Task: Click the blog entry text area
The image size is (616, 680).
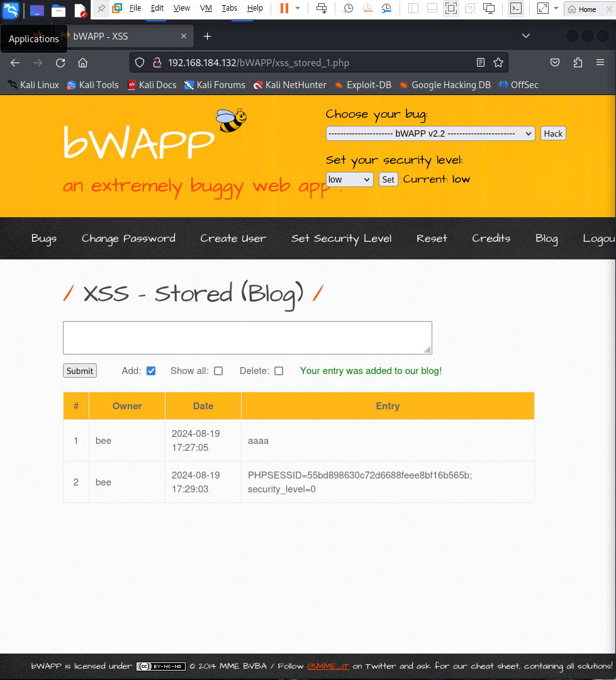Action: pos(247,338)
